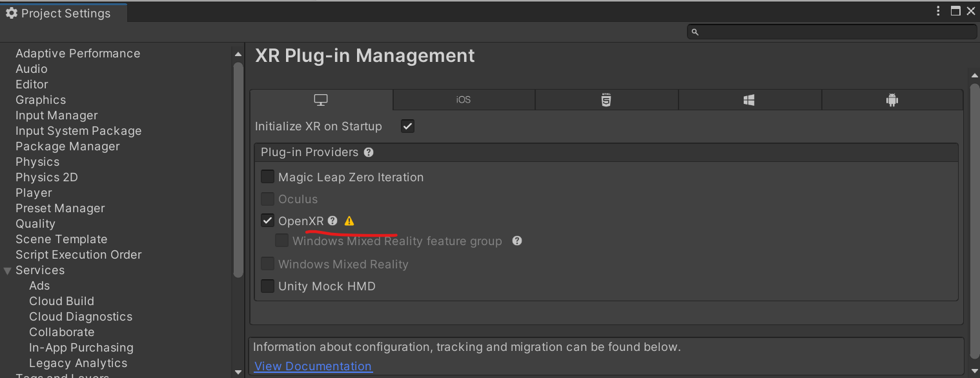Click help icon for Windows Mixed Reality feature group

click(x=517, y=241)
